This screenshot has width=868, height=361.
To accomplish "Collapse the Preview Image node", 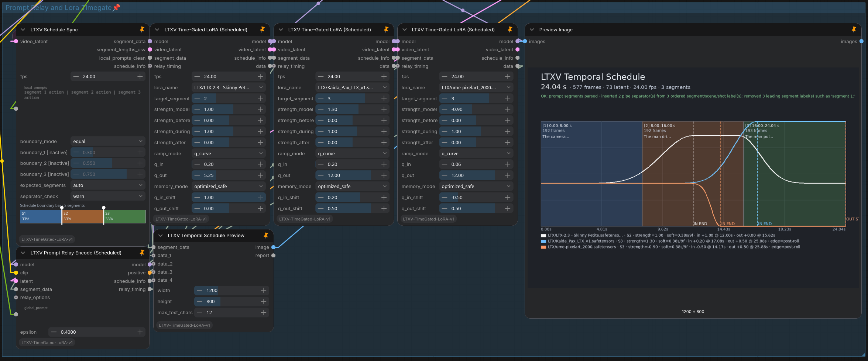I will tap(532, 29).
